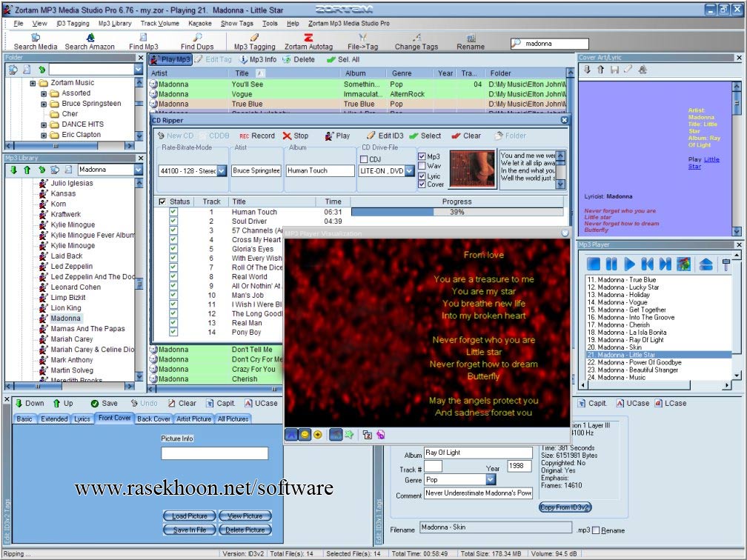Viewport: 747px width, 560px height.
Task: Open the Karaoke menu
Action: coord(200,24)
